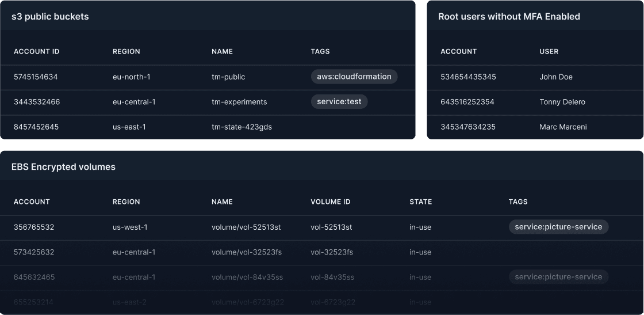
Task: Click user Marc Marceni
Action: coord(563,127)
